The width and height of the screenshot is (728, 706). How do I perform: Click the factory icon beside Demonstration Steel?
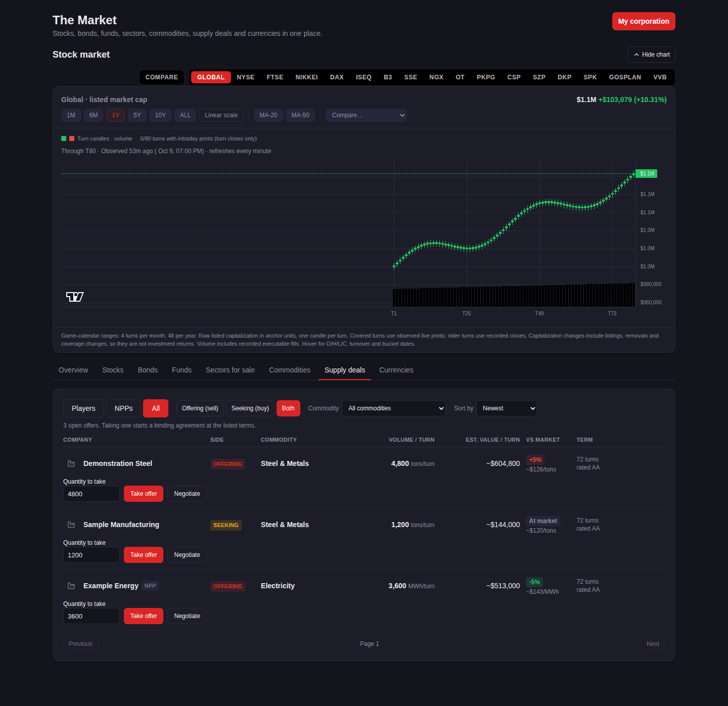(71, 463)
